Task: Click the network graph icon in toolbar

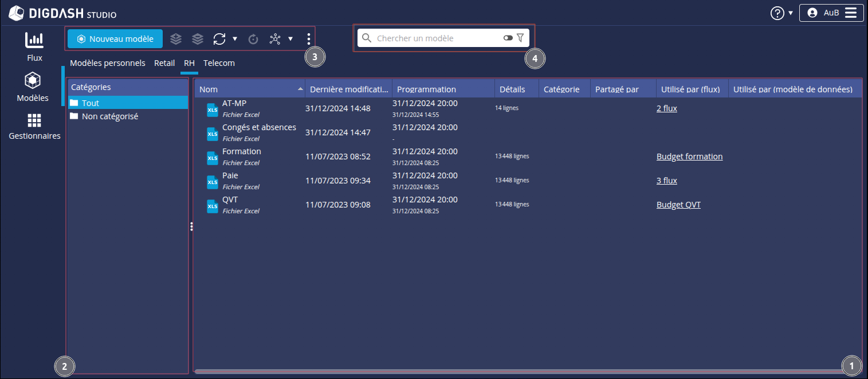Action: [x=276, y=39]
